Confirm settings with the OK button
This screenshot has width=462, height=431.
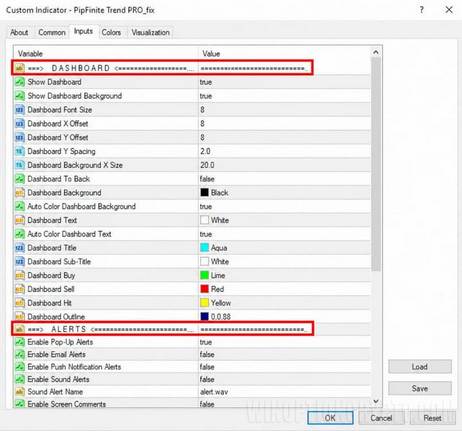click(330, 418)
